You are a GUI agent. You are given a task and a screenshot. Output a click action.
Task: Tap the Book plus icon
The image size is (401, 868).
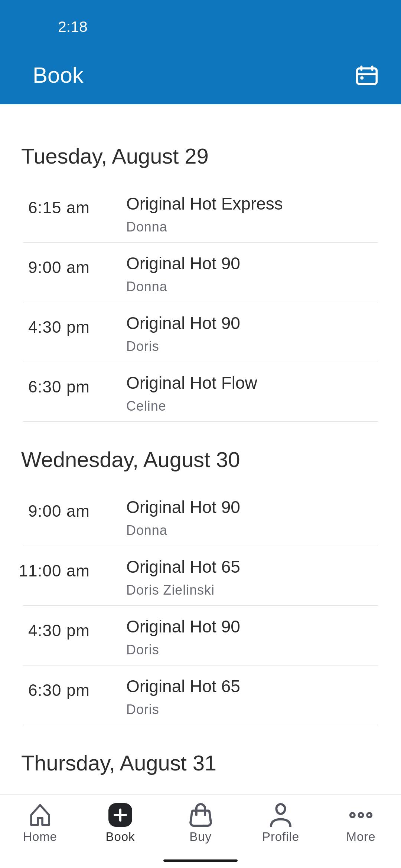[120, 815]
